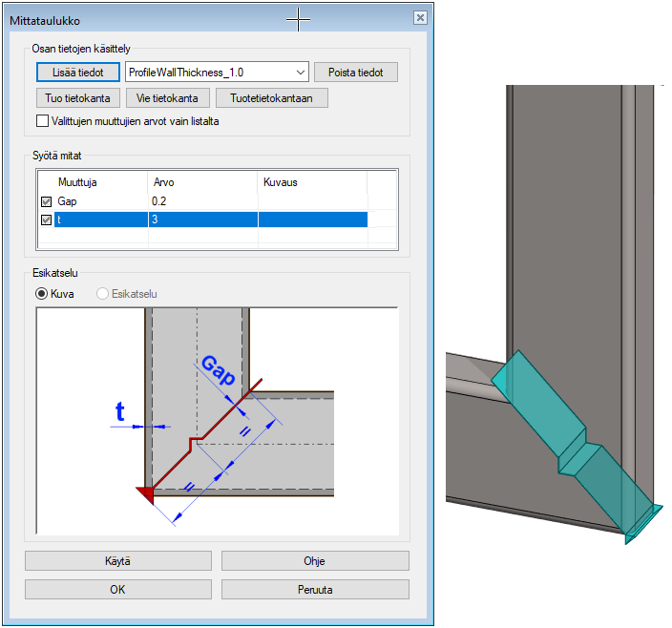672x628 pixels.
Task: Close the Mittataulukko dialog window
Action: [x=419, y=18]
